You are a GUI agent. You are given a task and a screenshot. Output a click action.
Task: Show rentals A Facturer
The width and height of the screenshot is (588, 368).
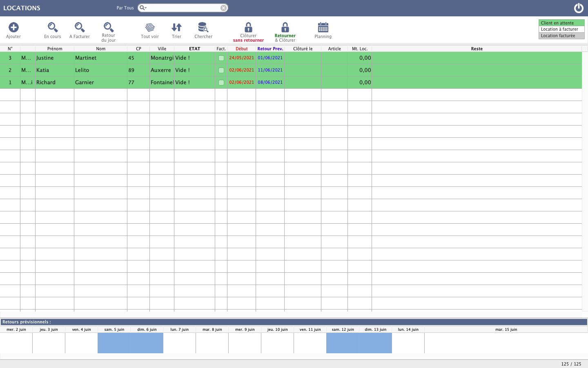point(80,27)
